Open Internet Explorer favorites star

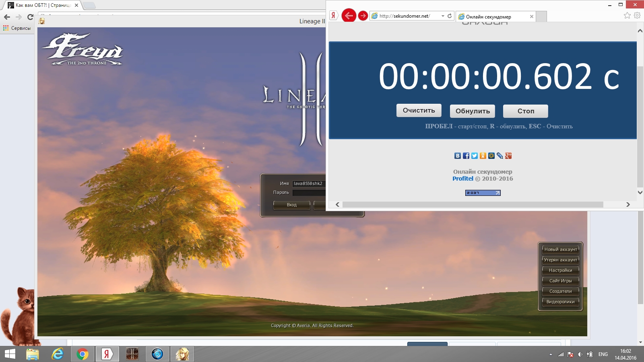627,15
